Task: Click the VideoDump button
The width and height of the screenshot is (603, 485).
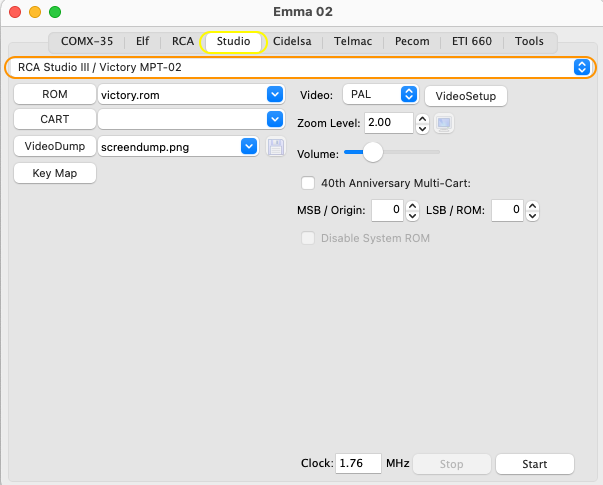Action: pyautogui.click(x=55, y=146)
